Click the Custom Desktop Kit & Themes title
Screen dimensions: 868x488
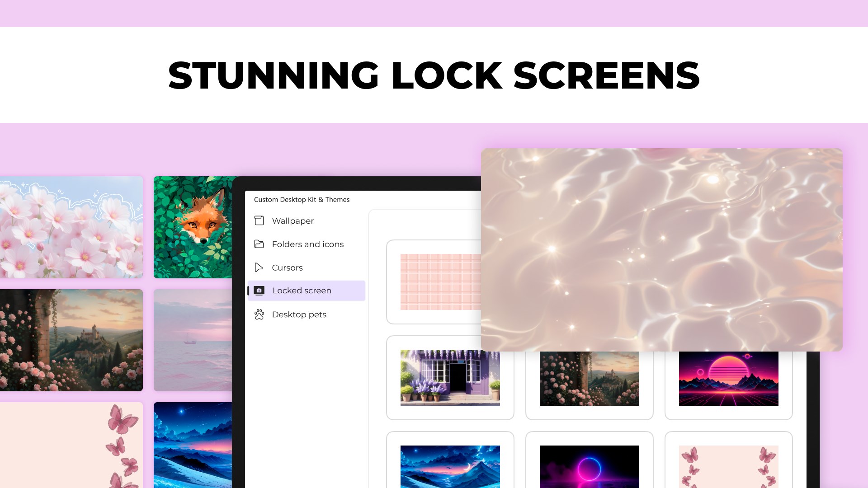[302, 200]
